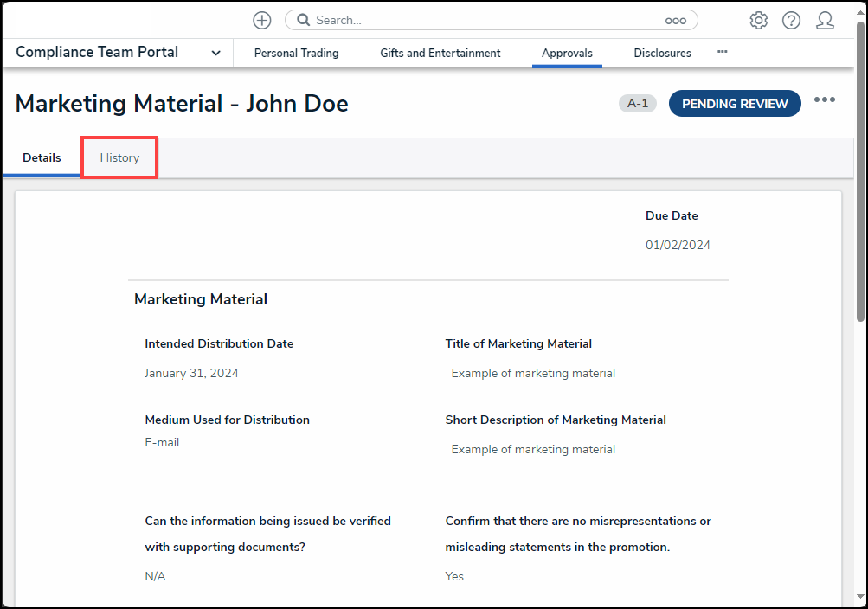Click the A-1 record ID badge

coord(638,104)
